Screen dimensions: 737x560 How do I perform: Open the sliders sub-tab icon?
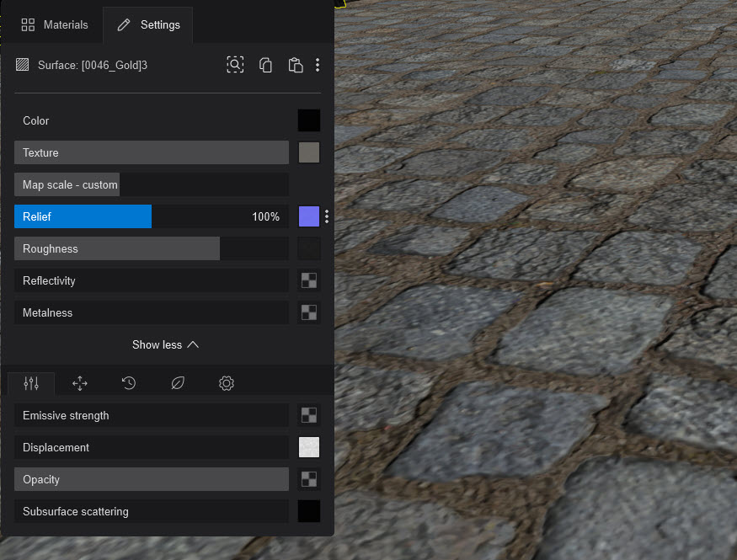click(31, 384)
